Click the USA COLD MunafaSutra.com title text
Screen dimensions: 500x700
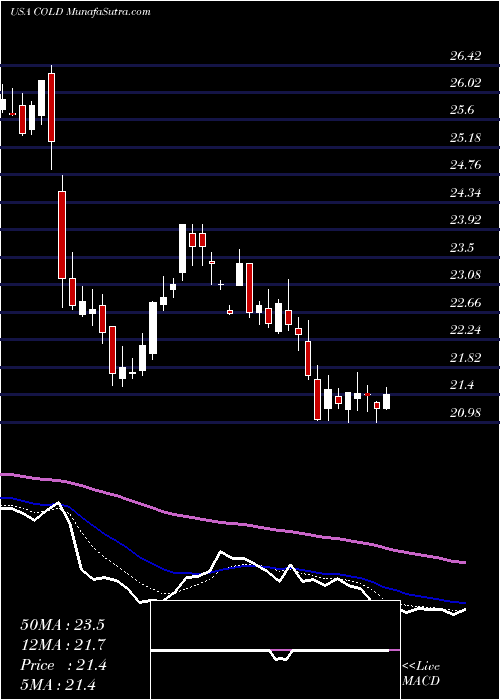click(80, 12)
